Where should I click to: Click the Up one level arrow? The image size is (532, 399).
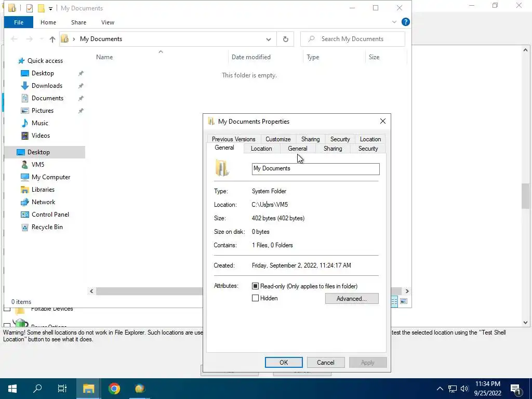point(52,39)
